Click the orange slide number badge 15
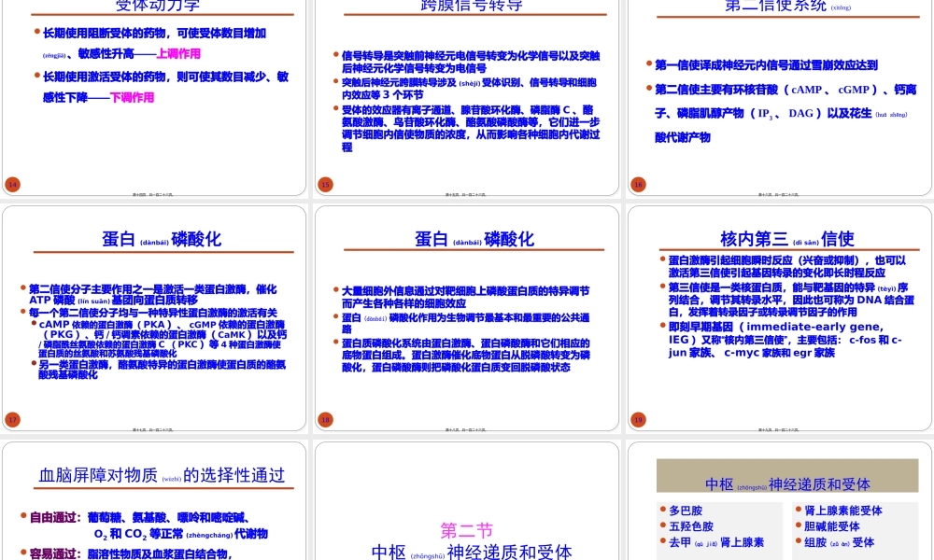934x560 pixels. [x=325, y=184]
